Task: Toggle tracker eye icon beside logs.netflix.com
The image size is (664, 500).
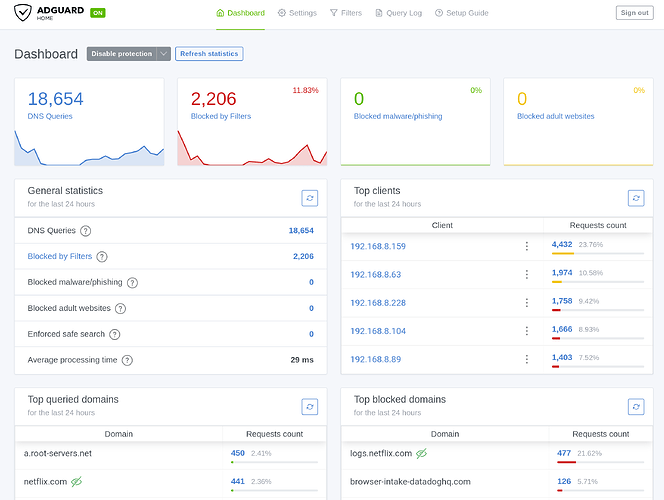Action: pyautogui.click(x=421, y=454)
